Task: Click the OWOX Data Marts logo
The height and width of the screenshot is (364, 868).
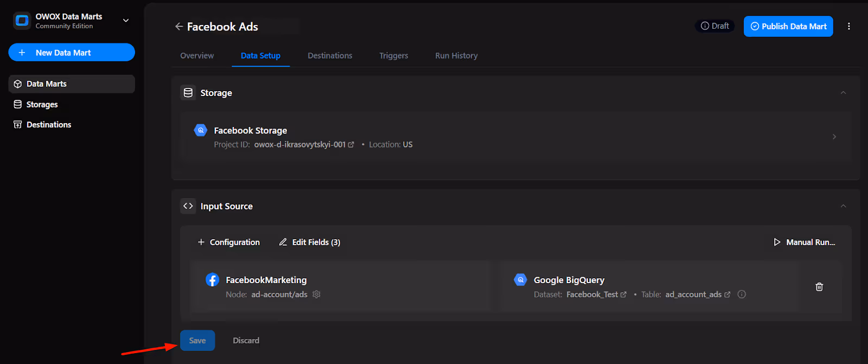Action: point(22,21)
